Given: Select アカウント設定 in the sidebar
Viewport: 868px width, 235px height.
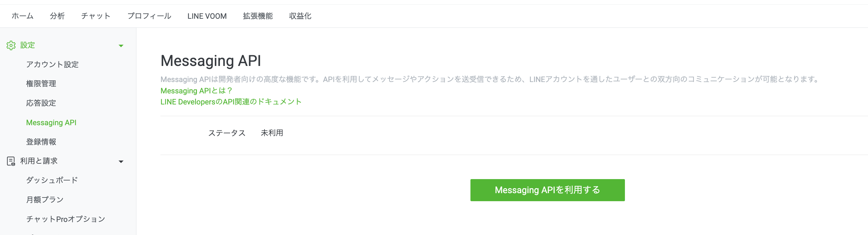Looking at the screenshot, I should tap(52, 64).
